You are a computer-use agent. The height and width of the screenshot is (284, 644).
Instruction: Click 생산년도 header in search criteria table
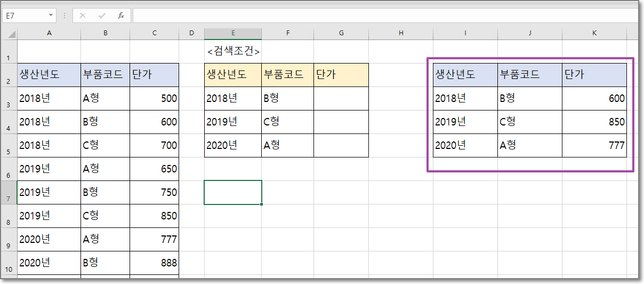[233, 75]
